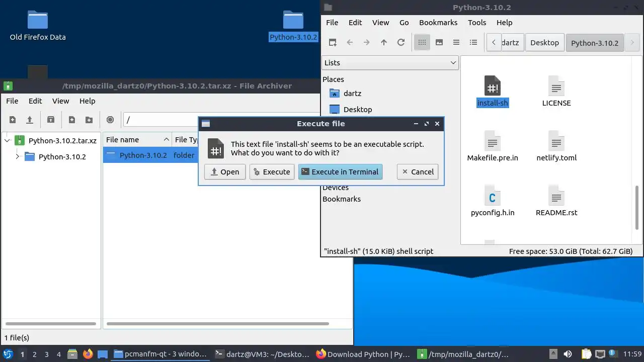Image resolution: width=644 pixels, height=362 pixels.
Task: Reload the Python-3.10.2 folder view
Action: [x=401, y=43]
